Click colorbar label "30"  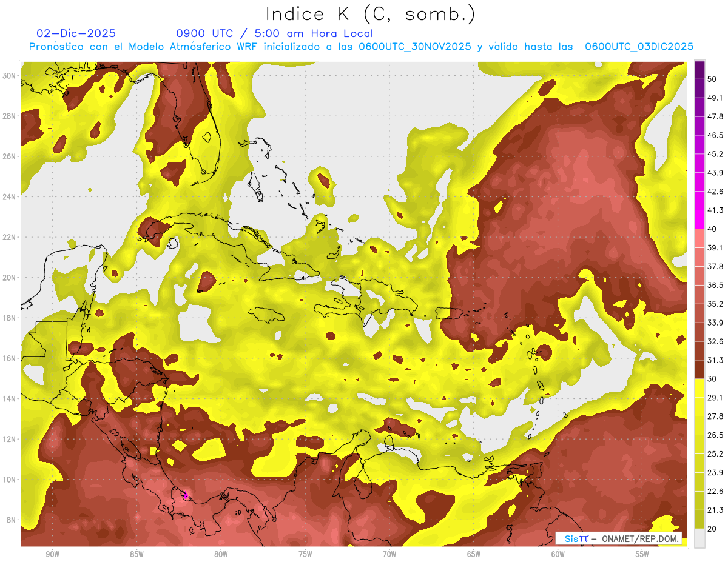(712, 379)
